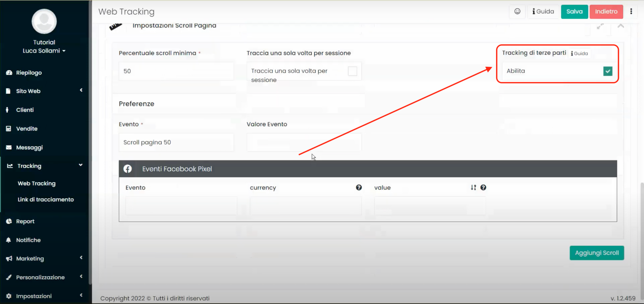Click the Aggiungi Scroll button
Screen dimensions: 644x304
(x=596, y=253)
